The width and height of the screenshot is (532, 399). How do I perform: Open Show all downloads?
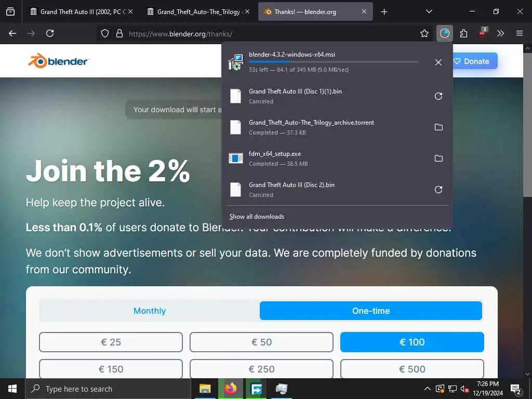coord(257,217)
